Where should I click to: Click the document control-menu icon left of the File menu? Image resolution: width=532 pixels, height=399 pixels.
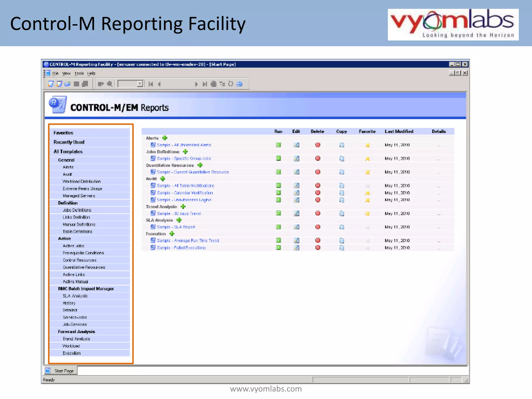(x=48, y=73)
